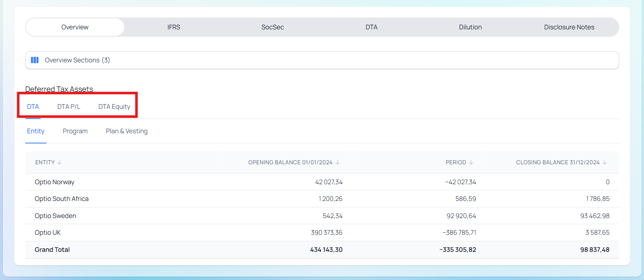This screenshot has width=644, height=280.
Task: Open the Overview Sections (3) selector
Action: (322, 60)
